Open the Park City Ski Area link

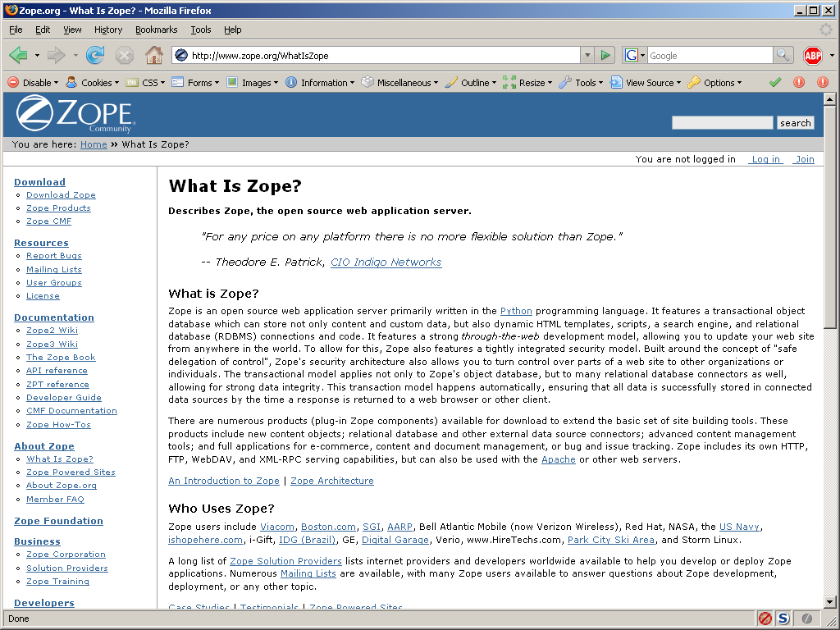tap(610, 540)
